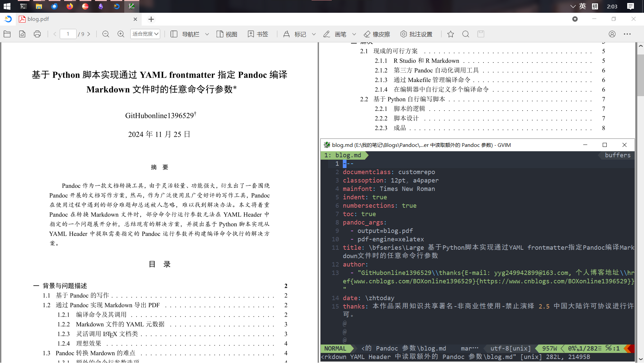Screen dimensions: 644x363
Task: Click NORMAL mode indicator in GVIM statusline
Action: click(x=335, y=349)
